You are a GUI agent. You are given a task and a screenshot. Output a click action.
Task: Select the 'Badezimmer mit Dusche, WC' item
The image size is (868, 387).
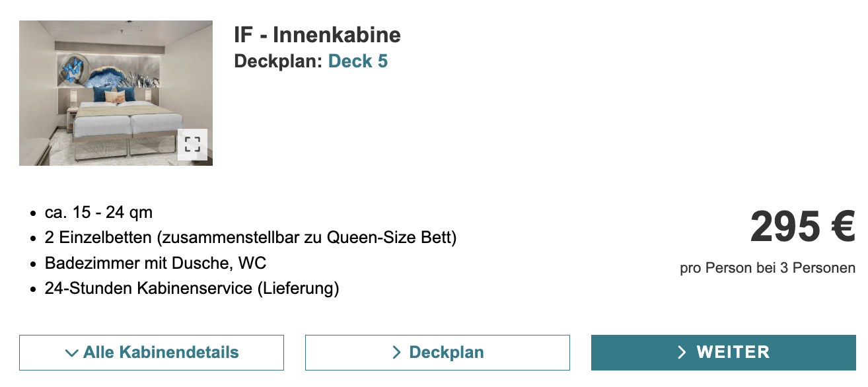pos(155,263)
